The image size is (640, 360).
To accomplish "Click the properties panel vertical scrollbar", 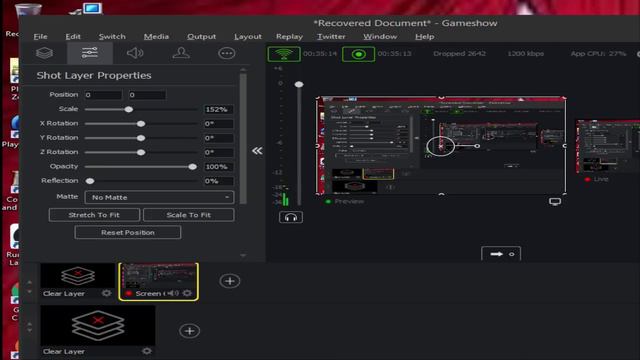I will pyautogui.click(x=243, y=139).
